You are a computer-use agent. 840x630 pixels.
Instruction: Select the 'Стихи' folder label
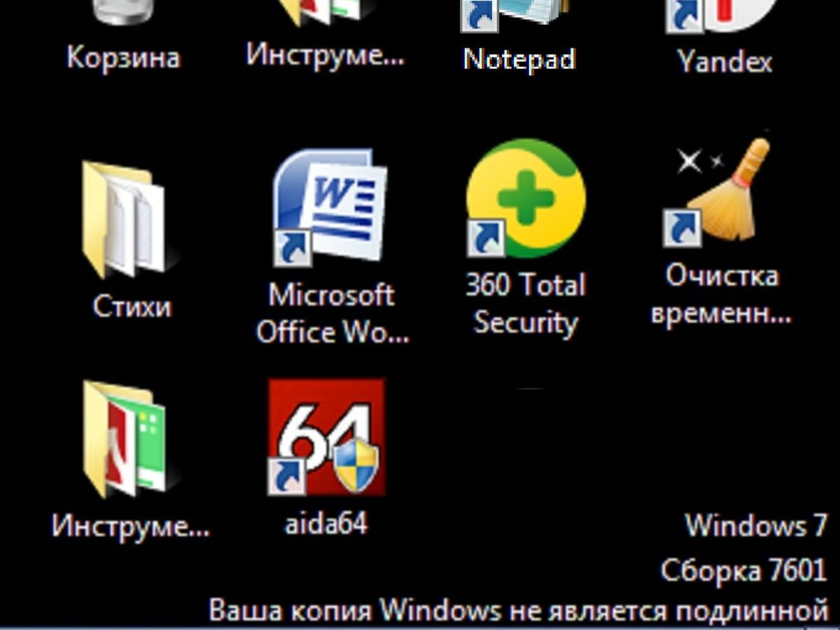tap(132, 307)
